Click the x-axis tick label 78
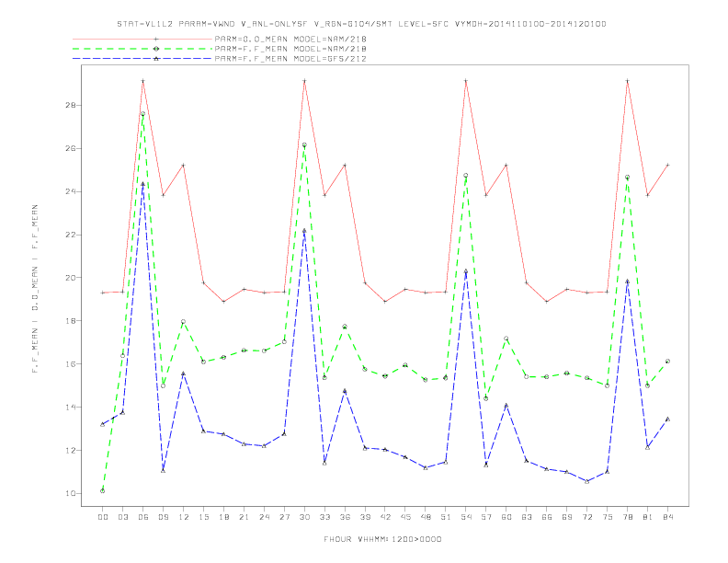The height and width of the screenshot is (563, 728). pos(627,517)
